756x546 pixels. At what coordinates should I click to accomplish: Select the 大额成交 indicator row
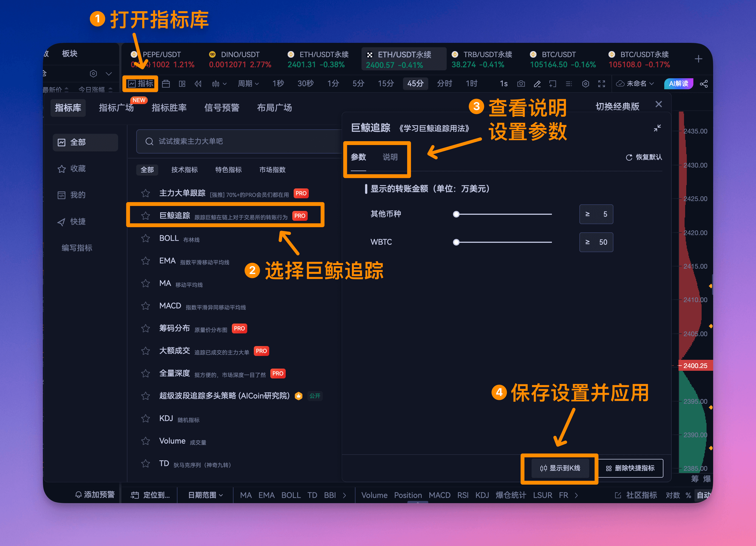(234, 351)
